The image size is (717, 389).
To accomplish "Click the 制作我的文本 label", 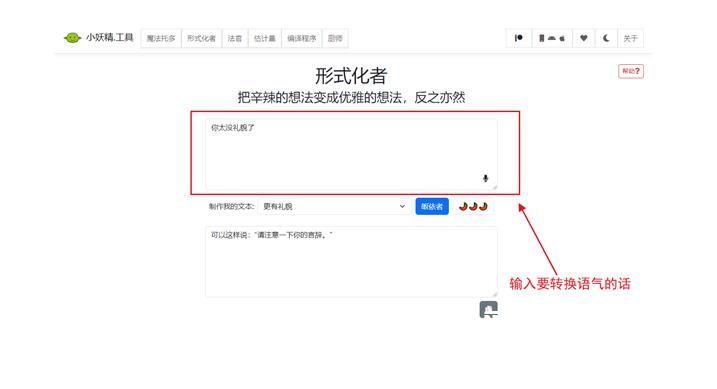I will pos(231,207).
